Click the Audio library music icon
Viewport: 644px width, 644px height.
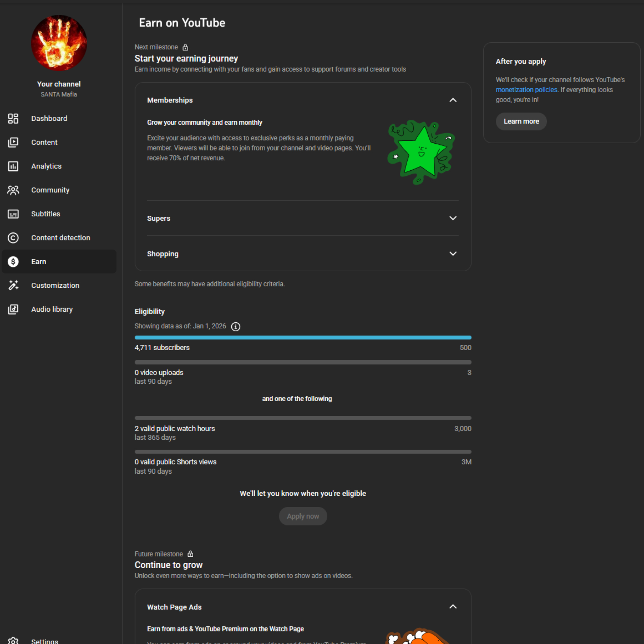click(13, 309)
